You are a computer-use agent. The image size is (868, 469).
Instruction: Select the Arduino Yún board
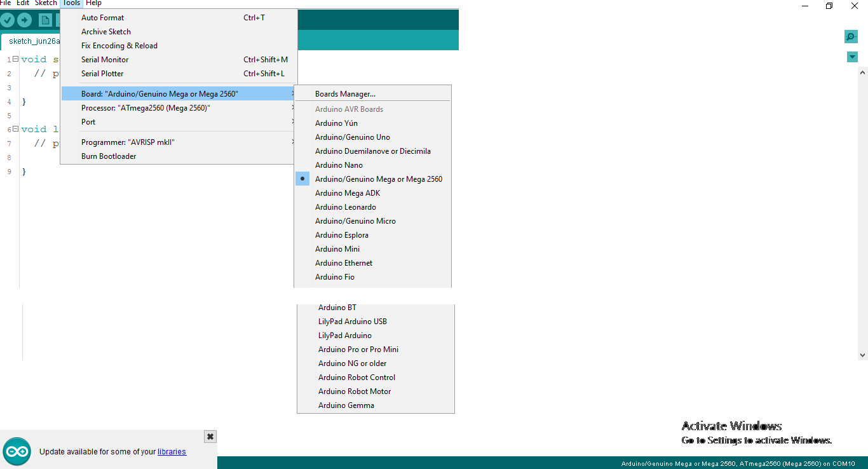coord(373,123)
